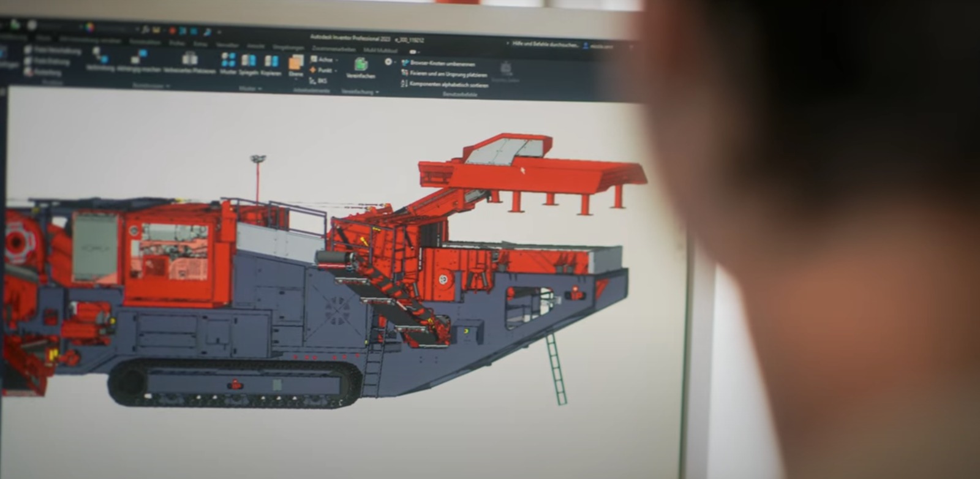Click the Hilfe und Befehle durchsuchen search field
Viewport: 980px width, 479px height.
click(x=545, y=44)
